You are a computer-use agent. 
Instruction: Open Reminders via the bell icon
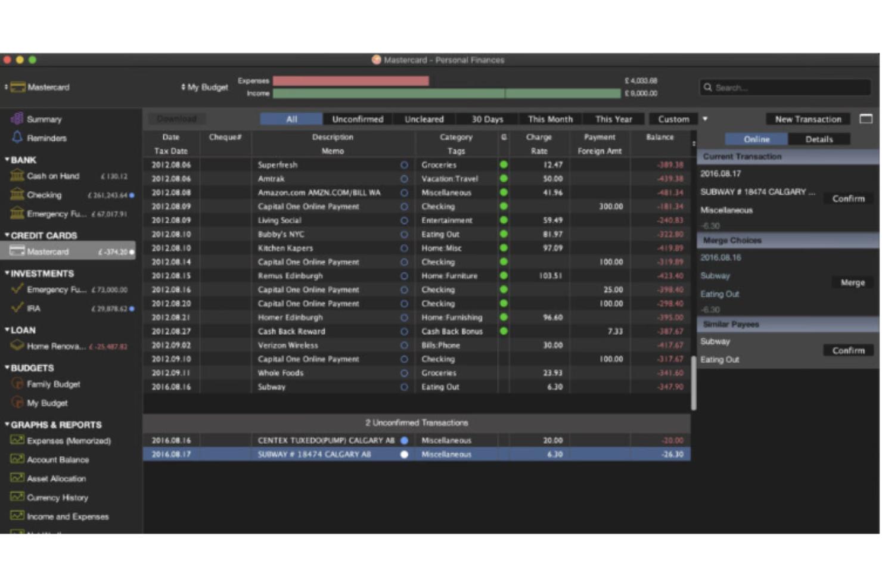pos(18,138)
